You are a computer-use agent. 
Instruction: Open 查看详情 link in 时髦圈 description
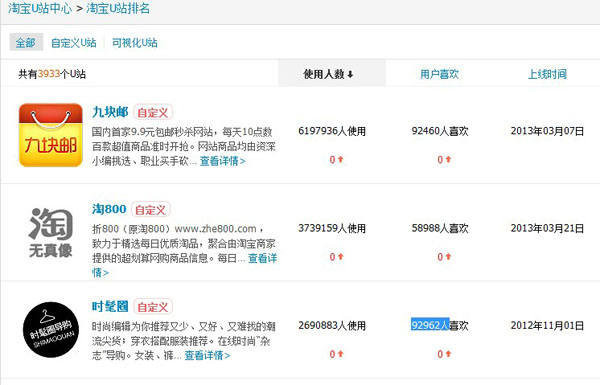207,356
